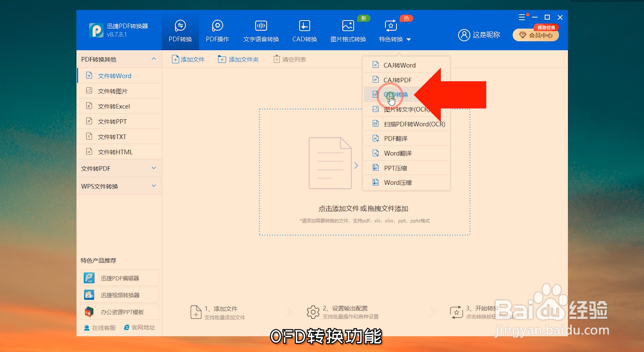Click the step 2 设置输出配置 gear icon

[x=313, y=312]
